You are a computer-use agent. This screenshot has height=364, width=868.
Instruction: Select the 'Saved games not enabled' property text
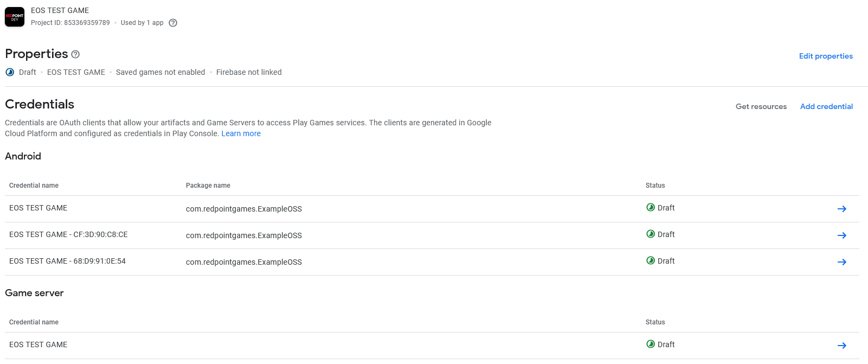(160, 72)
